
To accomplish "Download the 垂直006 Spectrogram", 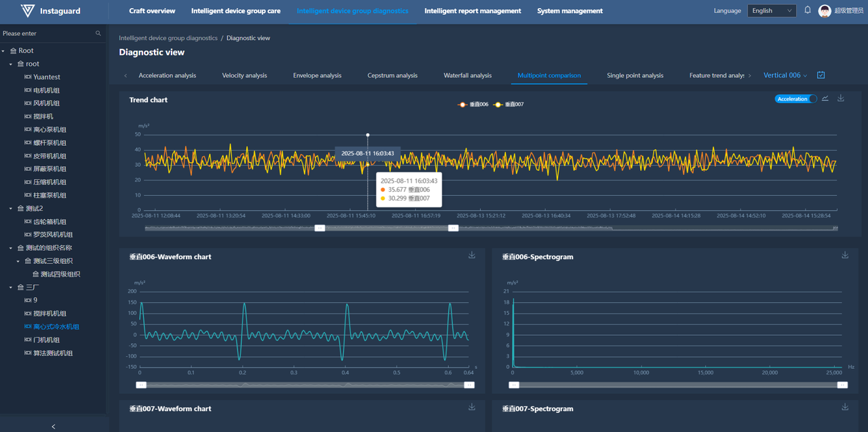I will tap(845, 255).
